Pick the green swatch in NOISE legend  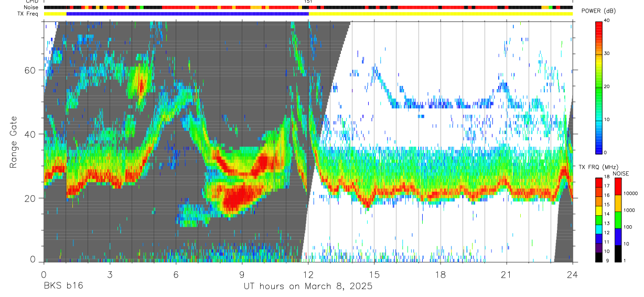618,219
